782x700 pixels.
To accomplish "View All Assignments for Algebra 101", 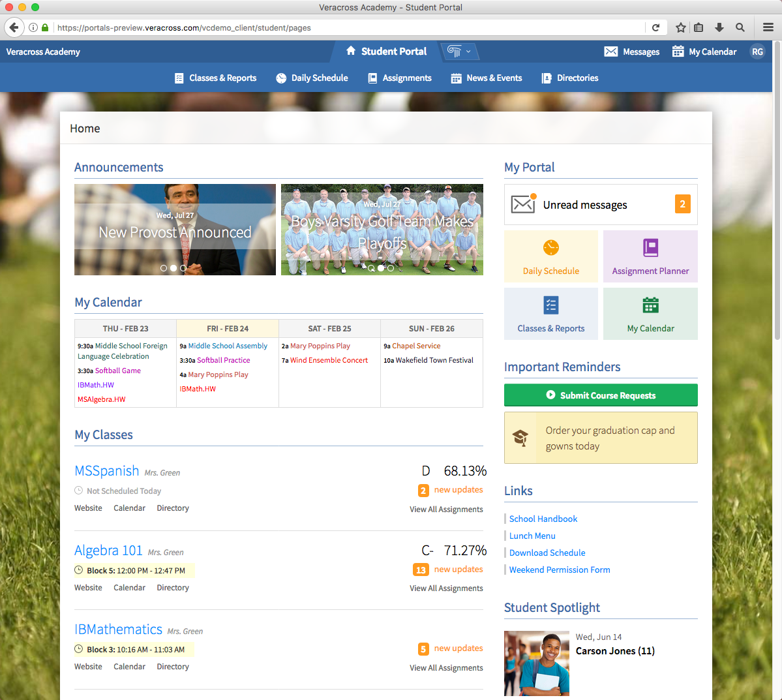I will tap(446, 588).
